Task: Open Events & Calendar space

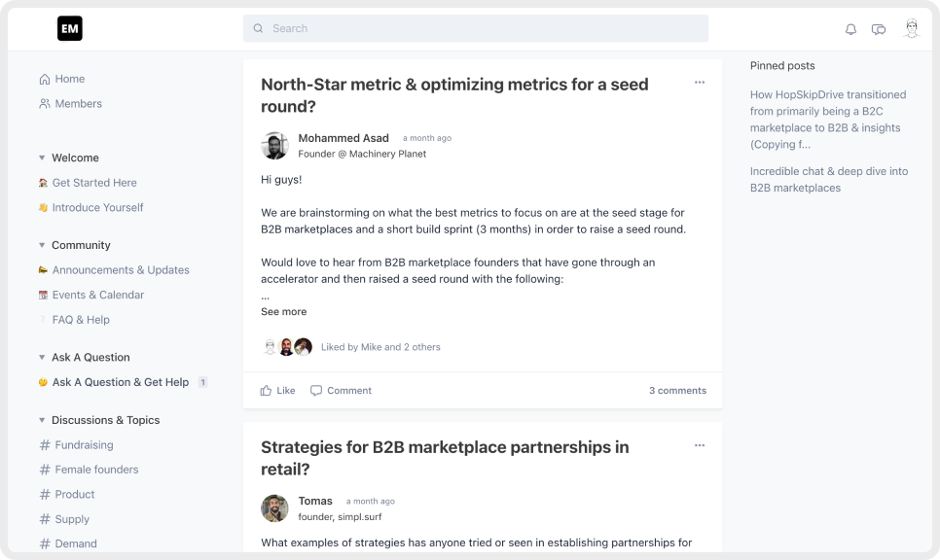Action: [91, 295]
